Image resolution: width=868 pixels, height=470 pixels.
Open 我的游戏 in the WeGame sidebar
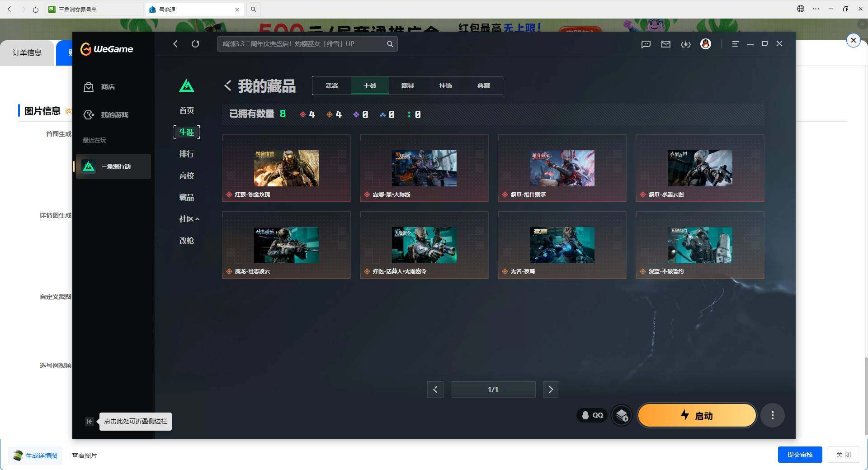(106, 115)
